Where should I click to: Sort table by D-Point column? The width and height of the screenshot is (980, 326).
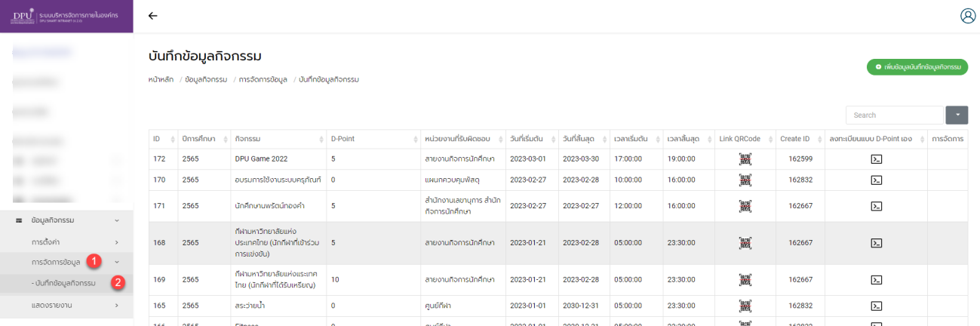pos(373,139)
